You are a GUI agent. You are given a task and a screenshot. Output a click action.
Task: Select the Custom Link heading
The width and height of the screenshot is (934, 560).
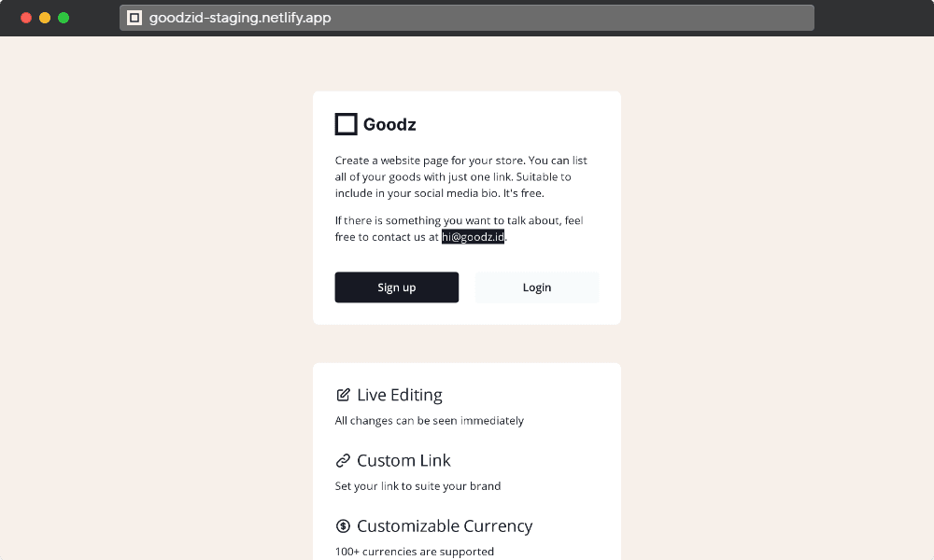pos(403,460)
